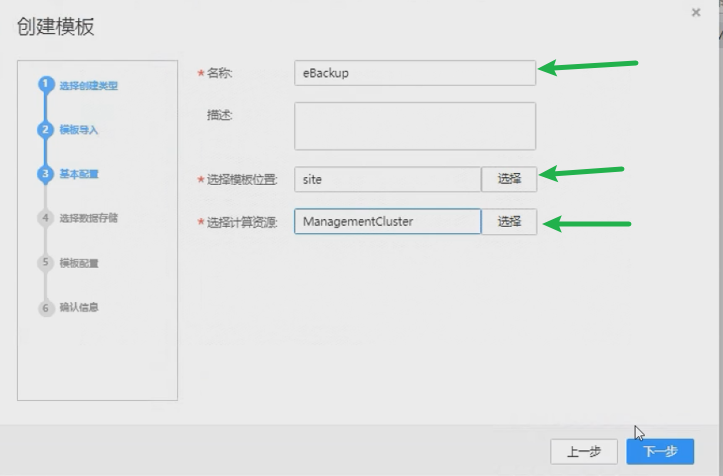Open the 模板导入 step label
The height and width of the screenshot is (476, 723).
(x=78, y=130)
